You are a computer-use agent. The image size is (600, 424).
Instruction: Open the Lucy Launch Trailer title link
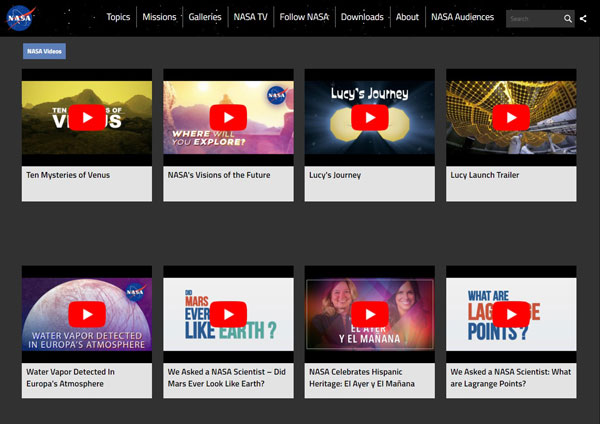484,175
